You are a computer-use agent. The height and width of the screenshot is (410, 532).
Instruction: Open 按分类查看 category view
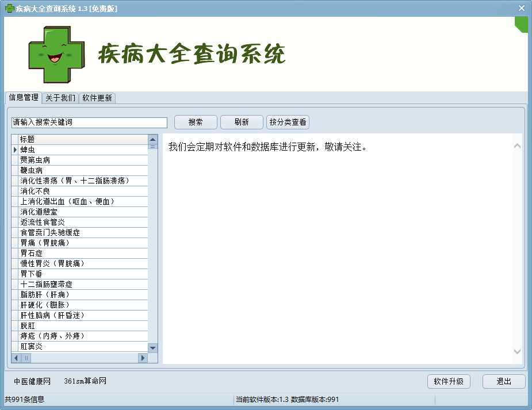click(x=288, y=122)
